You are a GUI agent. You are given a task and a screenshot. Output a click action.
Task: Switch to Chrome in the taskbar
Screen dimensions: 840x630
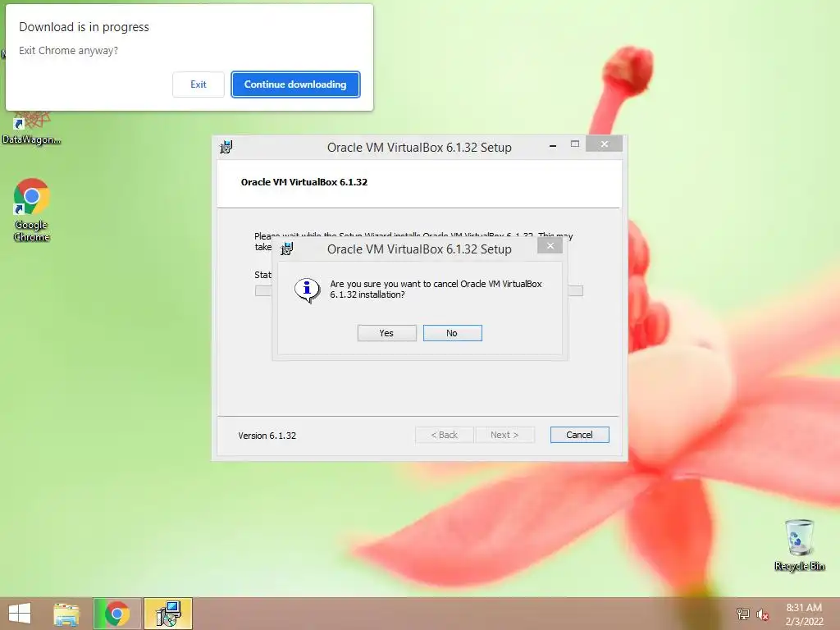click(x=116, y=614)
